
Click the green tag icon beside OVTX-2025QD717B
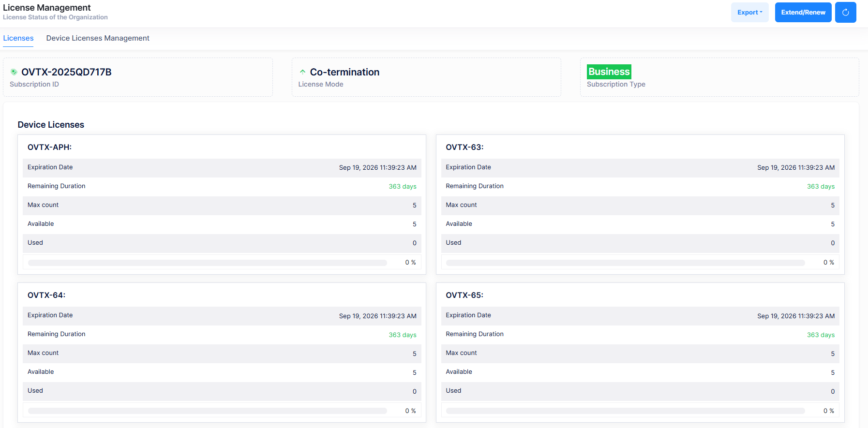click(14, 72)
